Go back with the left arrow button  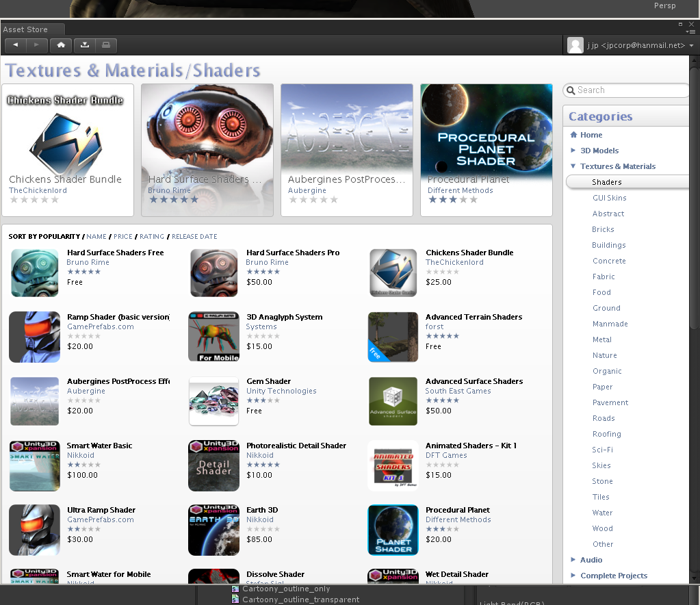[16, 45]
